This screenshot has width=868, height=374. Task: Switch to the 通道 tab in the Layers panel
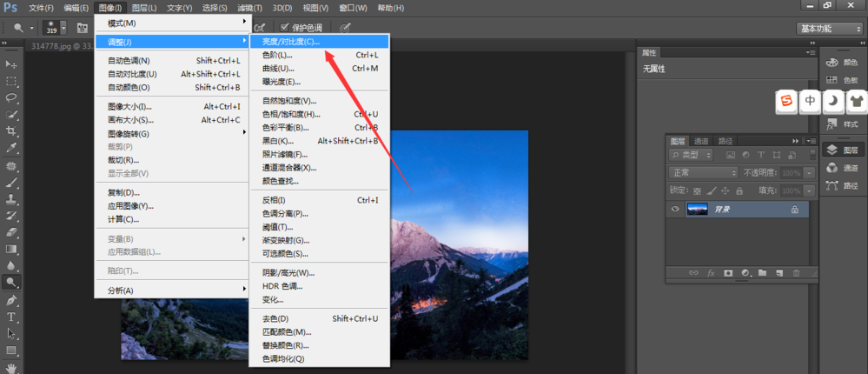[x=701, y=141]
